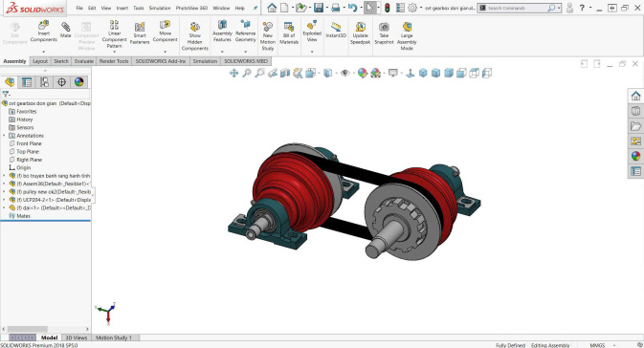Click Zoom to Area icon
The width and height of the screenshot is (644, 348).
click(259, 73)
